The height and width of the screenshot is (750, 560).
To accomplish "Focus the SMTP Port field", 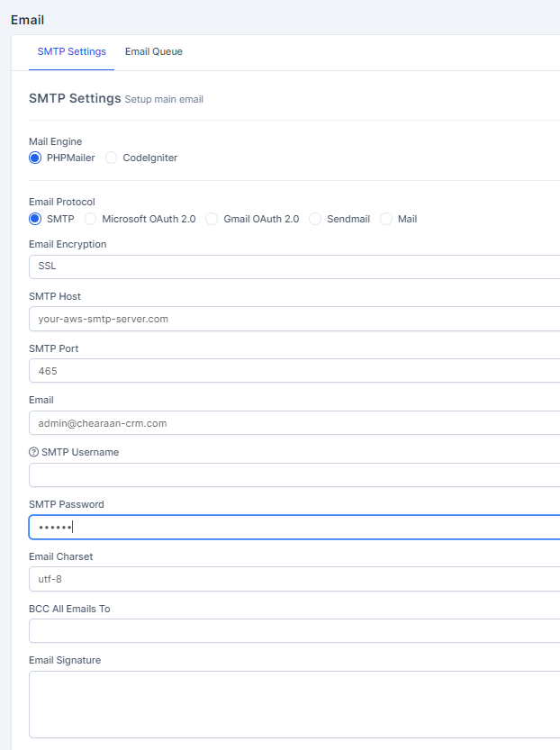I will coord(294,371).
